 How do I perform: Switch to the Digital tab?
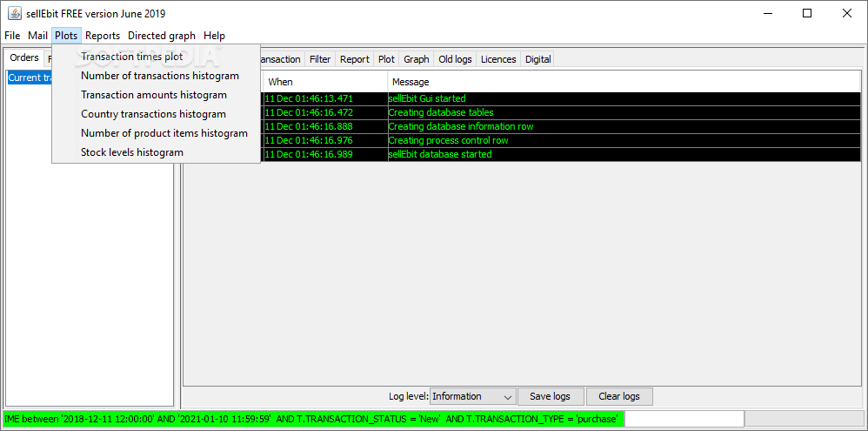pos(537,59)
